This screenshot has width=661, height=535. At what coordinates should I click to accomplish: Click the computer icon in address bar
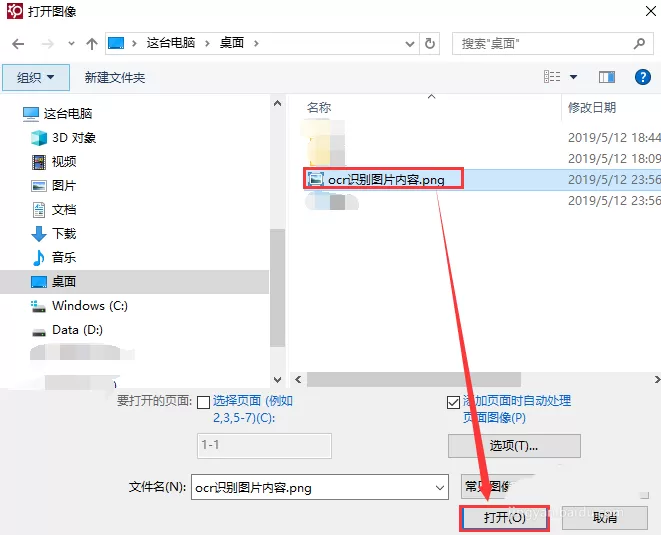116,43
